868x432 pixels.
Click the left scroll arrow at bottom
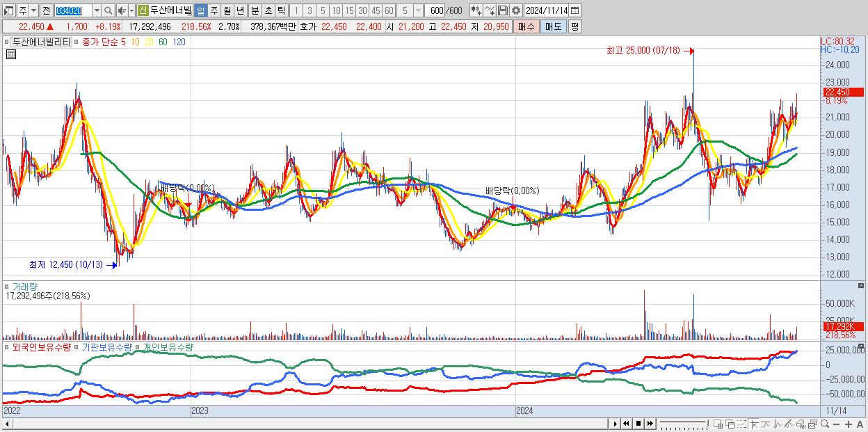coord(8,424)
